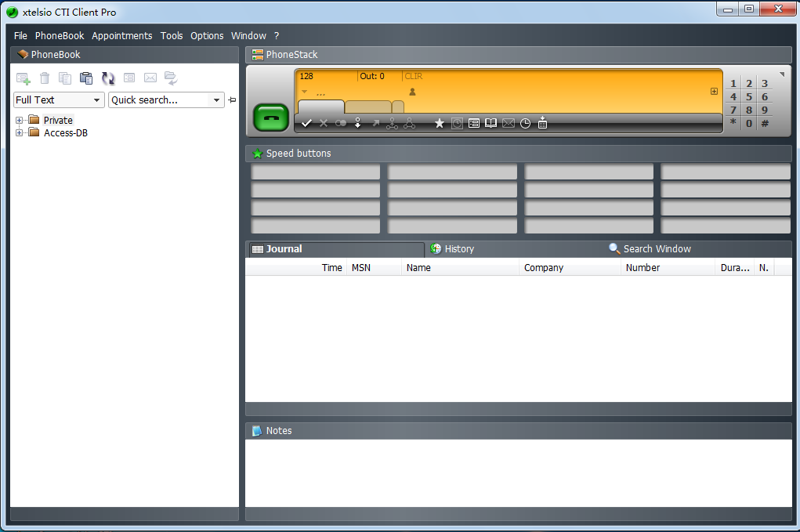
Task: Open the Quick search dropdown arrow
Action: tap(217, 100)
